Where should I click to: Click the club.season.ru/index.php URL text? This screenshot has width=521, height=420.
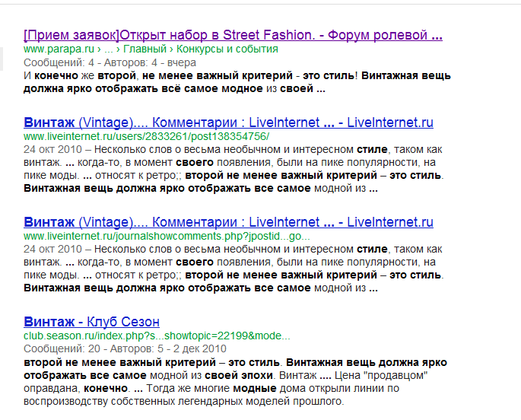(x=157, y=336)
